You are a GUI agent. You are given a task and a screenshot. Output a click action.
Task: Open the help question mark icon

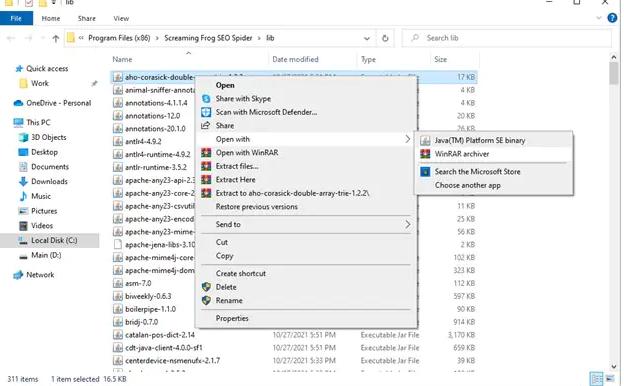tap(612, 18)
